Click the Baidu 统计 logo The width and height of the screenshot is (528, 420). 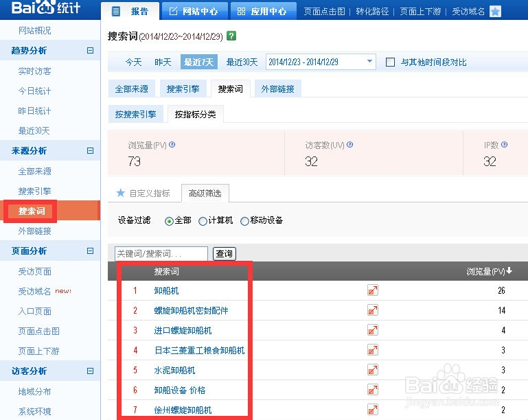click(46, 8)
